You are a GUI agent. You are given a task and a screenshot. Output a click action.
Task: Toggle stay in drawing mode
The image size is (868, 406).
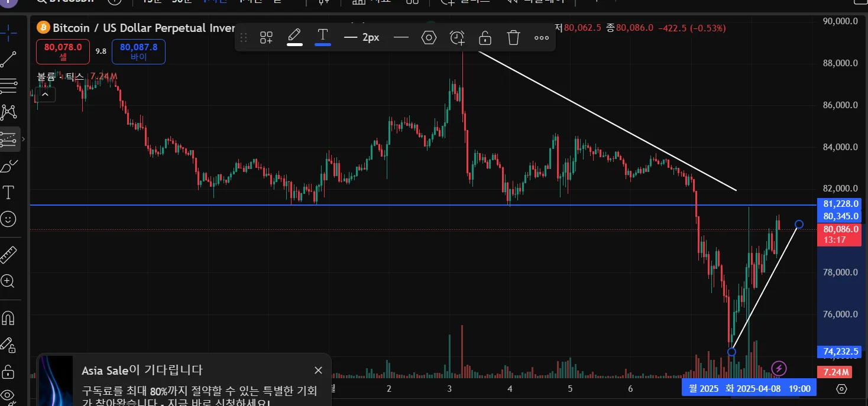point(8,345)
